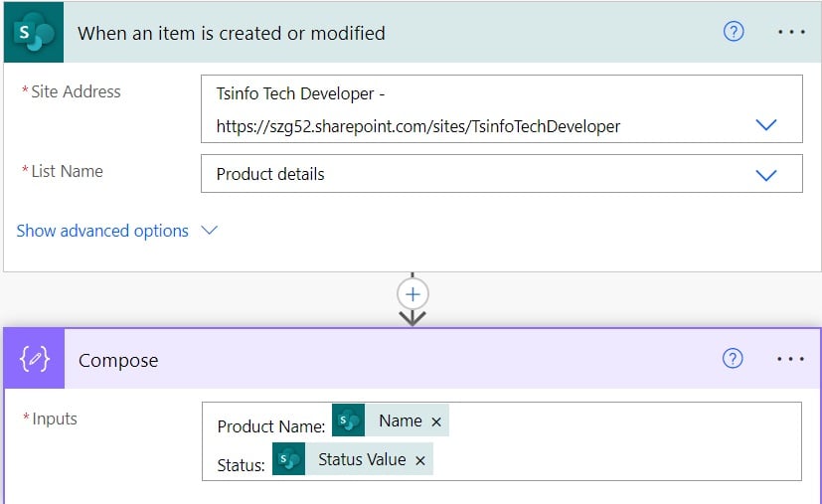Click the Inputs label
822x504 pixels.
click(x=55, y=420)
